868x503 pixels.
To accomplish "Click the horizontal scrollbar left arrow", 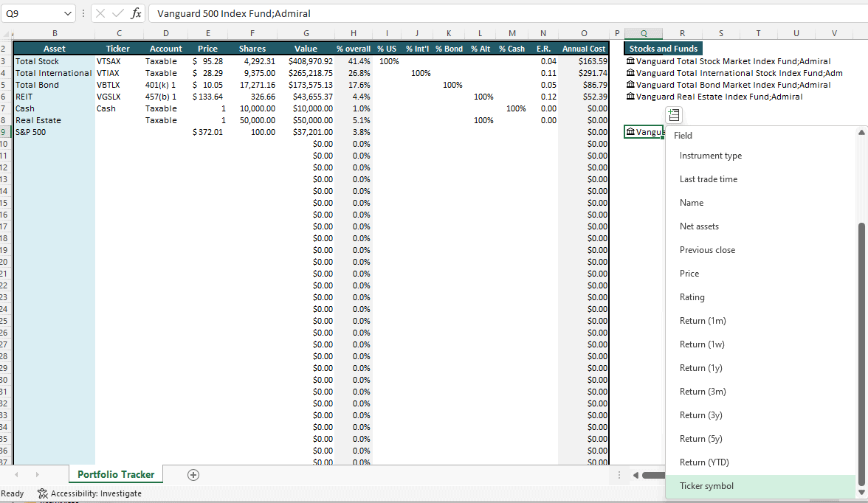I will [635, 475].
